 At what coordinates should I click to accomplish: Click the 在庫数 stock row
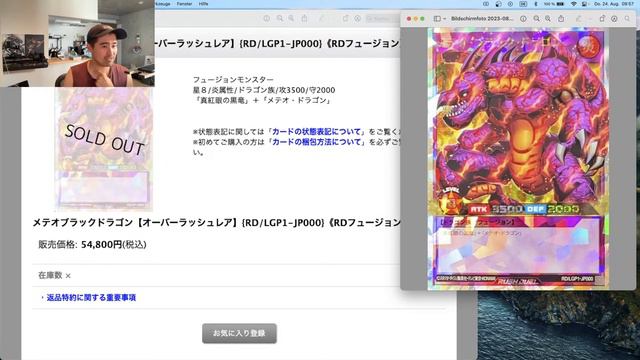239,276
